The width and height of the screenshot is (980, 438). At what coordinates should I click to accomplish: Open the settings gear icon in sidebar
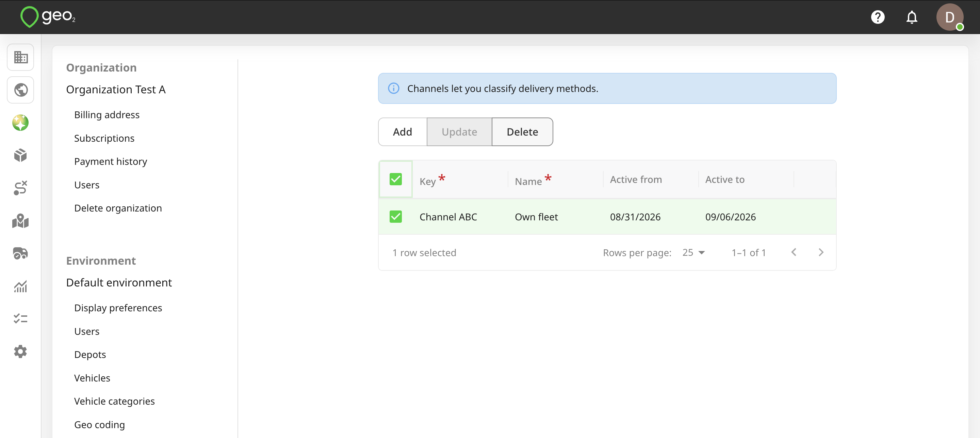(20, 351)
